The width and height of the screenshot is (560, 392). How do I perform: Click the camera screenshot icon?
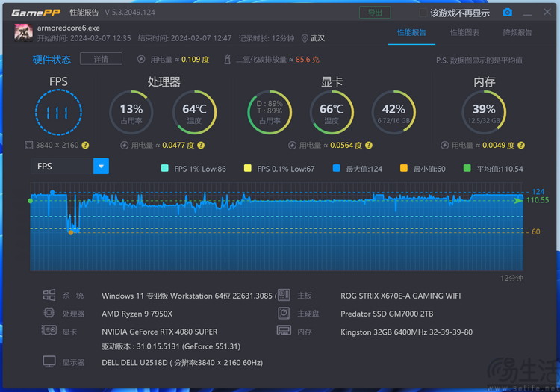point(507,13)
